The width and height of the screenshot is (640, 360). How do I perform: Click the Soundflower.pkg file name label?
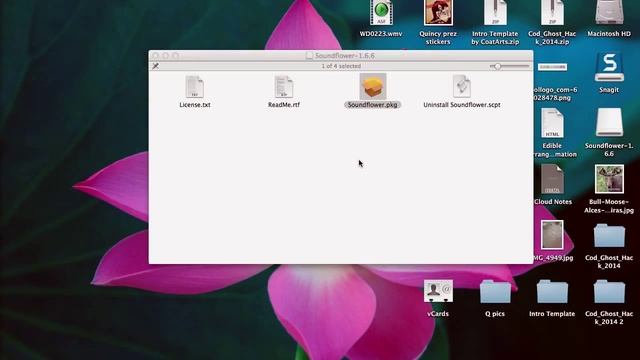(372, 105)
